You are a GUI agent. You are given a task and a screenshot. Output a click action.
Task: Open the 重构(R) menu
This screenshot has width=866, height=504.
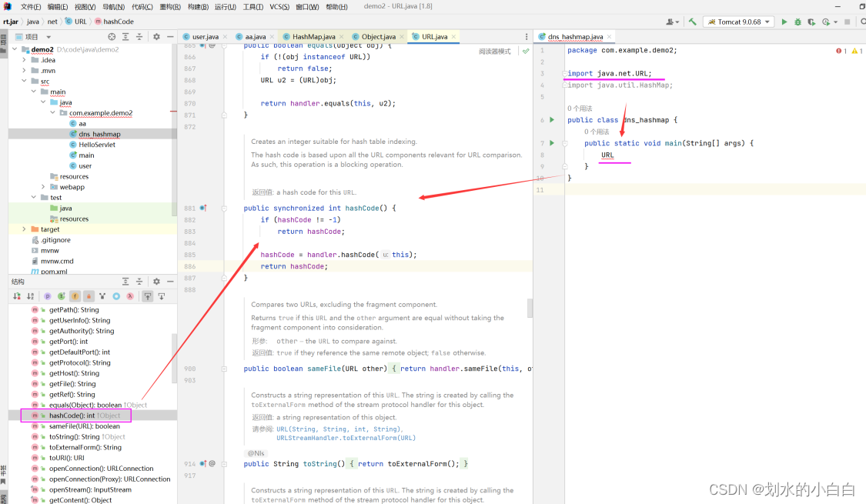click(170, 7)
